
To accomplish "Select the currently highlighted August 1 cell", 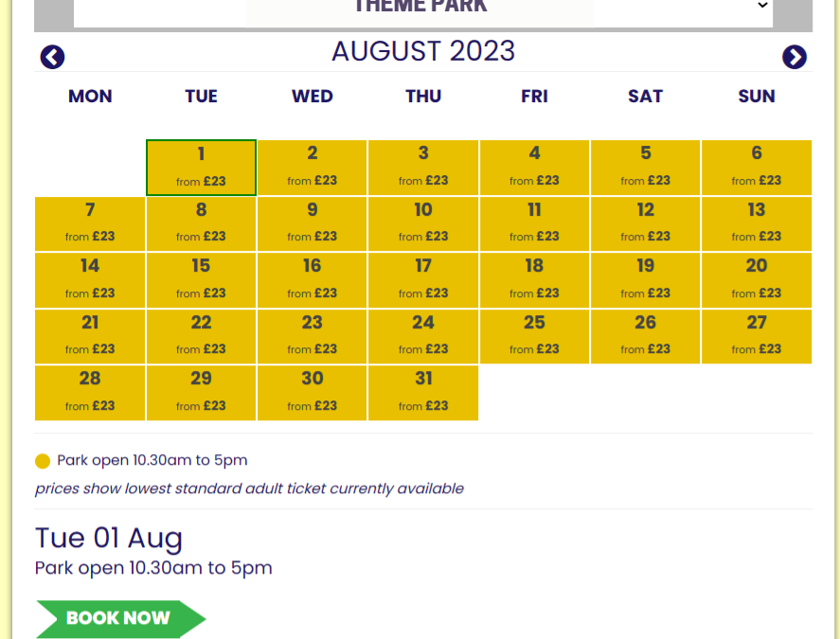I will pos(201,168).
